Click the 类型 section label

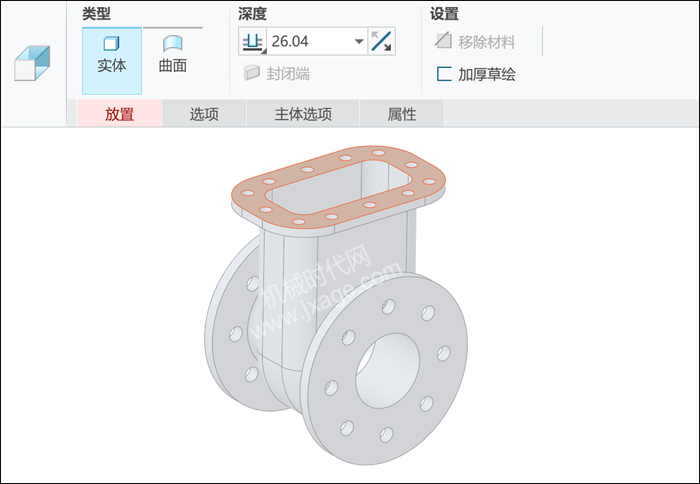point(96,13)
